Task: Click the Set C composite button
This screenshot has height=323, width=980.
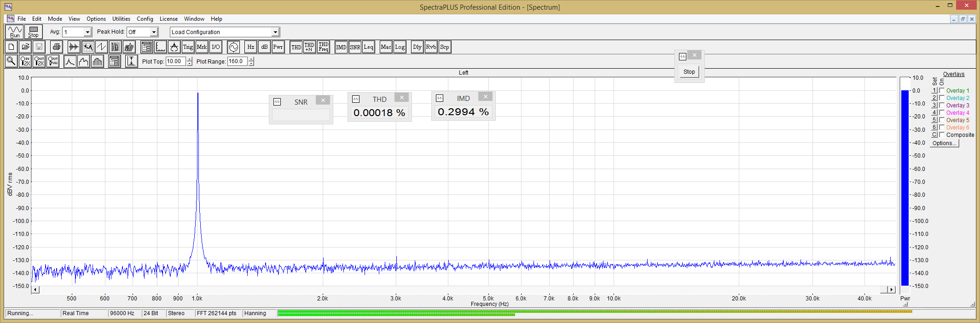Action: (934, 135)
